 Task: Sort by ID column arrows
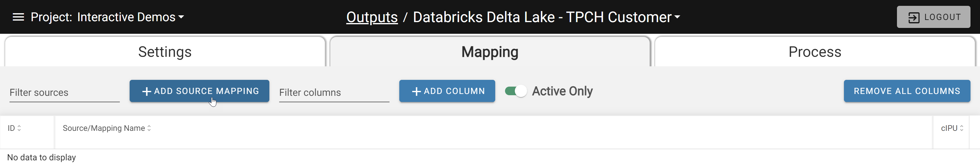pyautogui.click(x=19, y=128)
